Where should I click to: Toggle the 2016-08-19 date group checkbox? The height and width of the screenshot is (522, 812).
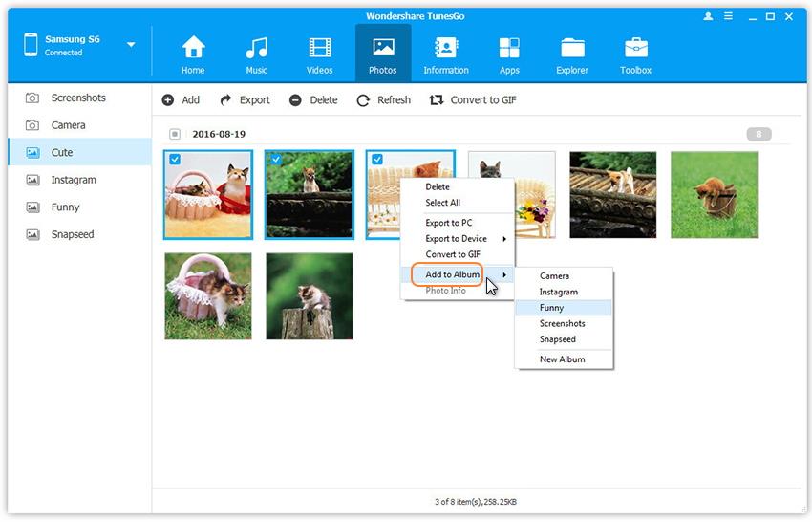tap(175, 135)
